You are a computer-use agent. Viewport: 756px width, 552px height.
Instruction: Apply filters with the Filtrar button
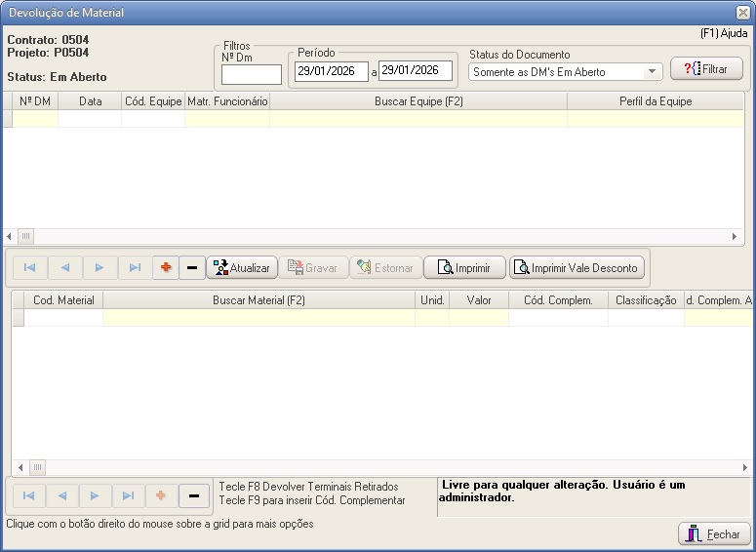(706, 69)
